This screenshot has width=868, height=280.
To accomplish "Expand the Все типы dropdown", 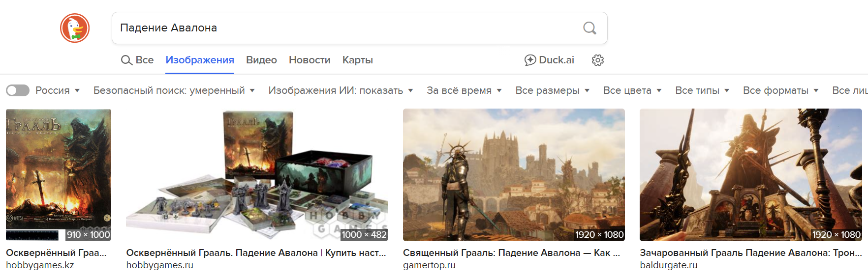I will [x=703, y=90].
